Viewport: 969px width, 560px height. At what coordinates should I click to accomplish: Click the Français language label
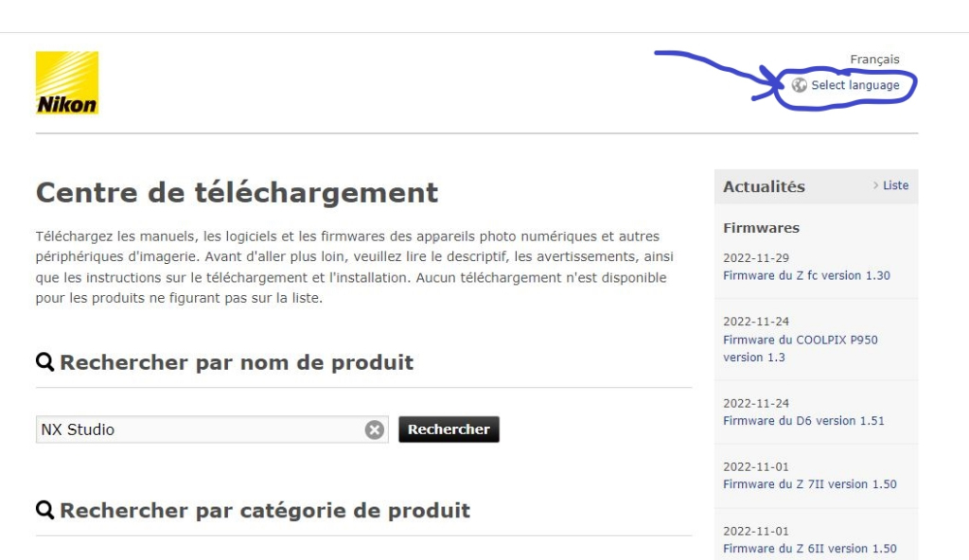pos(874,60)
